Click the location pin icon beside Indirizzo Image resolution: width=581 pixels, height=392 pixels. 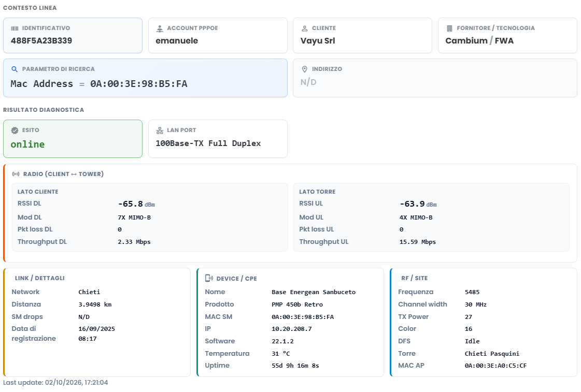click(305, 69)
